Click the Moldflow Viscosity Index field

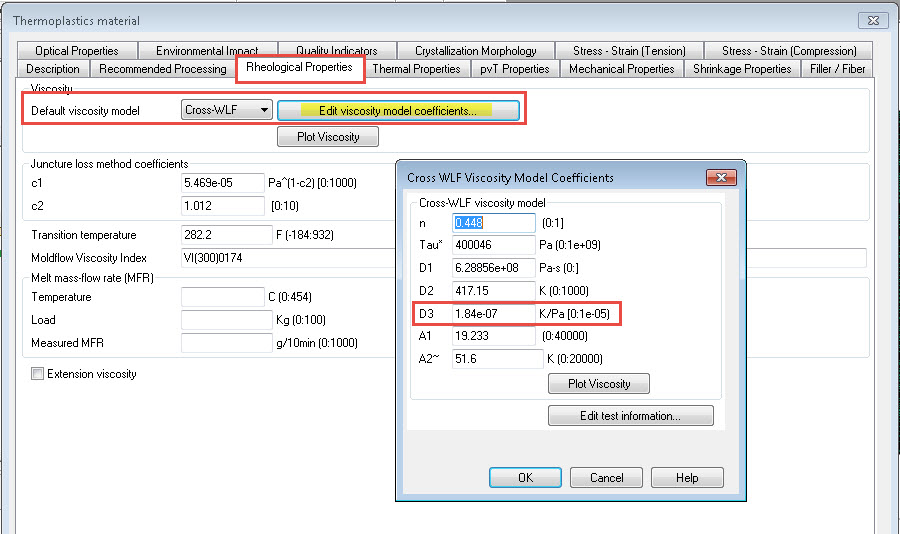click(x=288, y=258)
